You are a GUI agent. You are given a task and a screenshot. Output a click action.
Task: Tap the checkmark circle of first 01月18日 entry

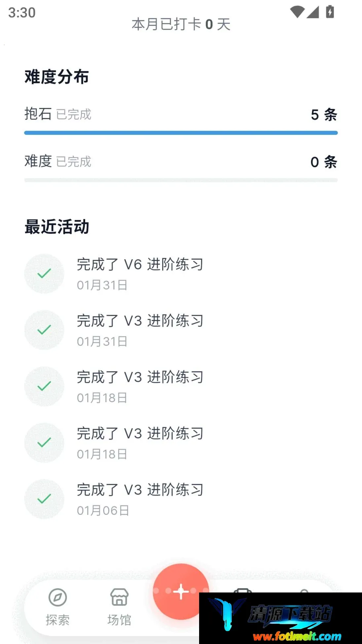(44, 386)
